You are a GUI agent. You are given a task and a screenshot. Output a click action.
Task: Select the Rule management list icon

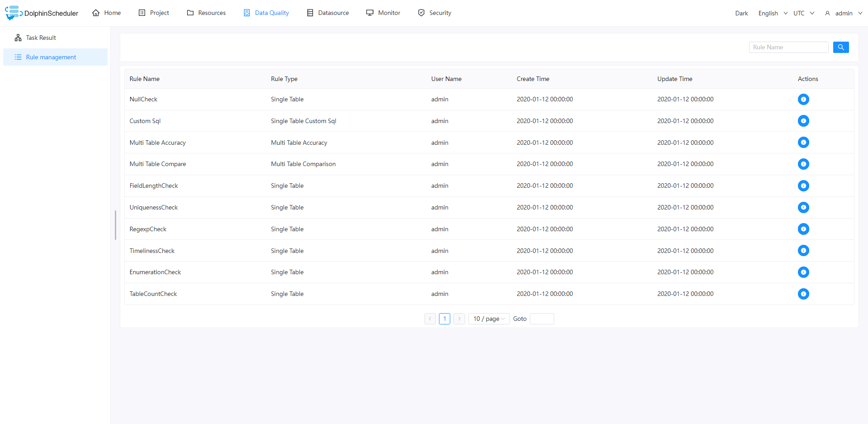click(x=18, y=57)
